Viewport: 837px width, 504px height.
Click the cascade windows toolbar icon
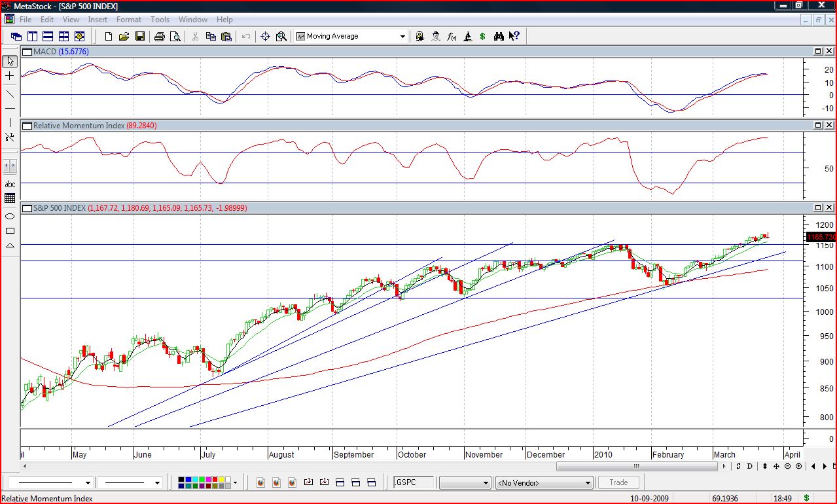[x=16, y=37]
